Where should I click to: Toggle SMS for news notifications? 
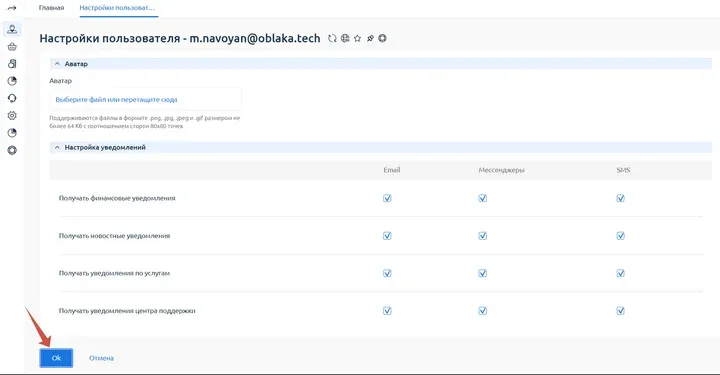click(x=620, y=236)
